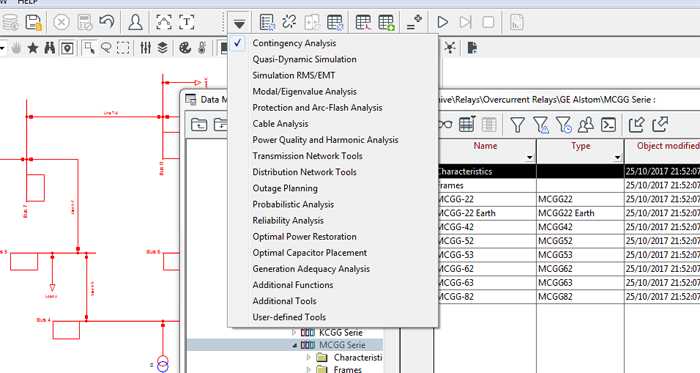700x373 pixels.
Task: Click the map location pin icon
Action: pos(67,48)
